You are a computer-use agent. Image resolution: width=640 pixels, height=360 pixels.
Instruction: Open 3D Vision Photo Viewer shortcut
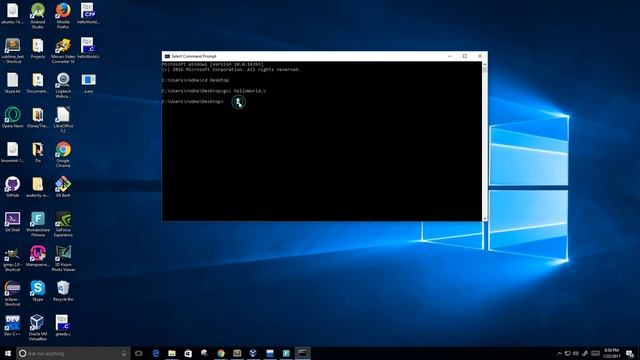coord(63,258)
